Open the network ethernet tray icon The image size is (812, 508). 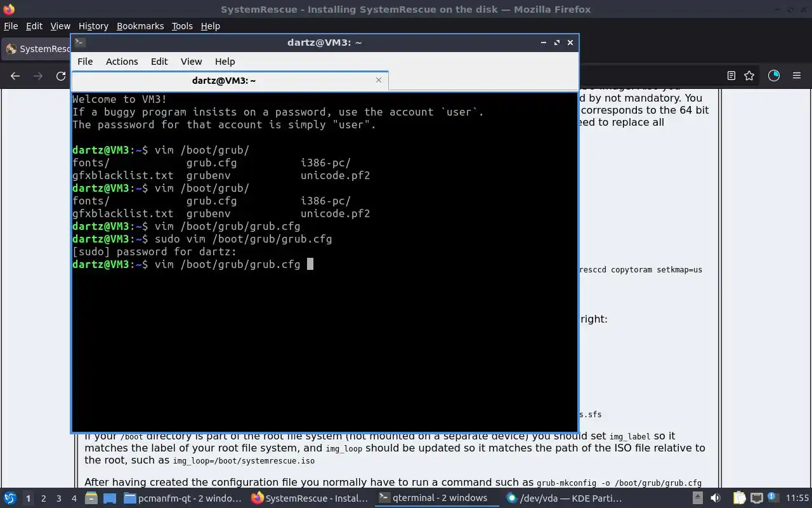(x=756, y=498)
